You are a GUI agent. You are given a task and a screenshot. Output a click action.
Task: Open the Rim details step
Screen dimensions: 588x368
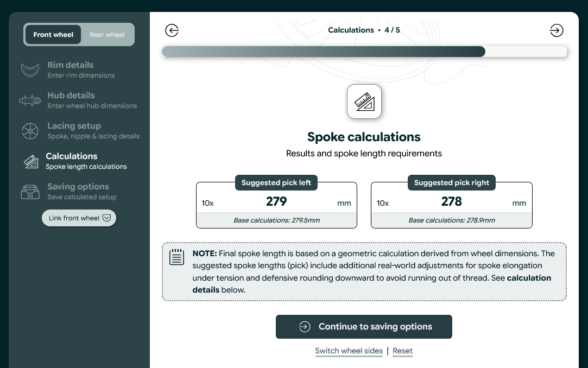click(x=71, y=65)
